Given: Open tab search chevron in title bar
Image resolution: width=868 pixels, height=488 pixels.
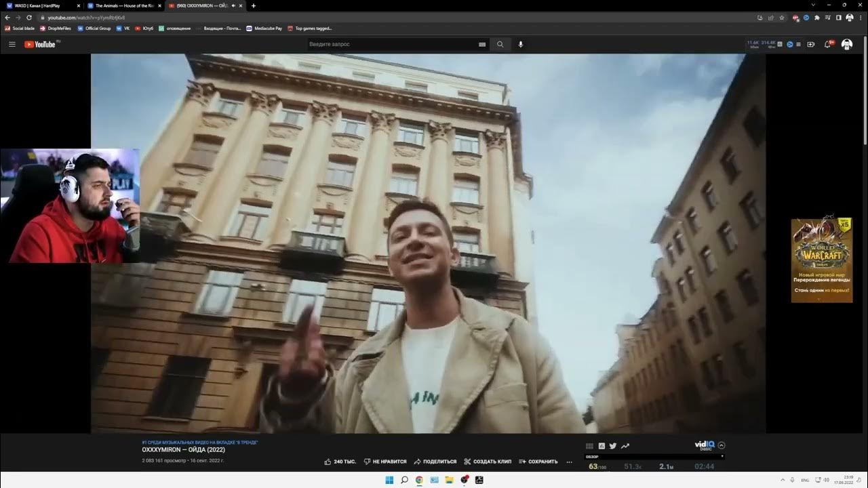Looking at the screenshot, I should tap(814, 5).
